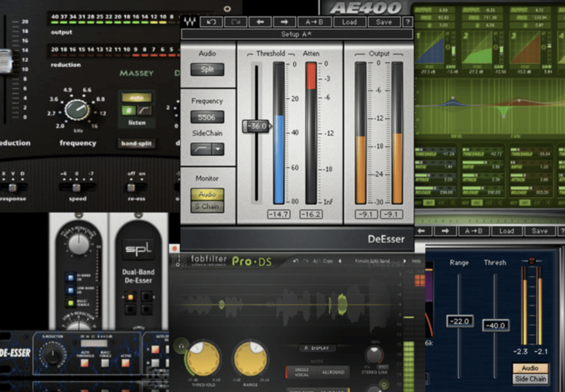Screen dimensions: 565x392
Task: Click the 5506 Frequency value field
Action: pos(207,117)
